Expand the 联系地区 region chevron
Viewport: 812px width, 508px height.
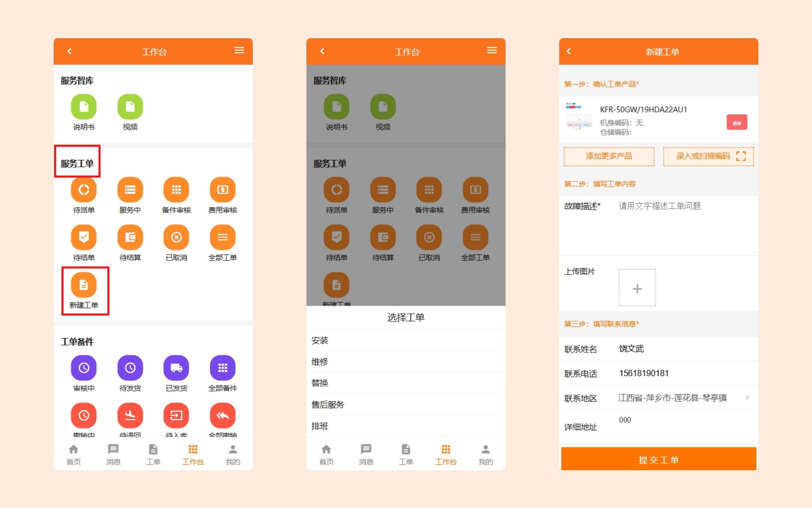pyautogui.click(x=747, y=398)
